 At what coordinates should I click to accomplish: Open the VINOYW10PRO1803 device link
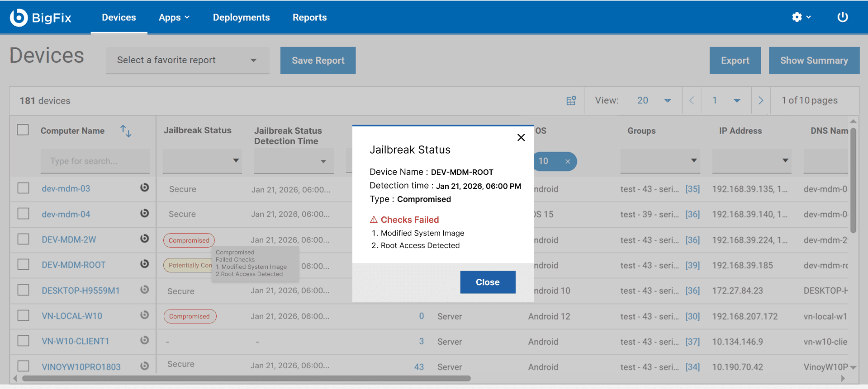81,367
